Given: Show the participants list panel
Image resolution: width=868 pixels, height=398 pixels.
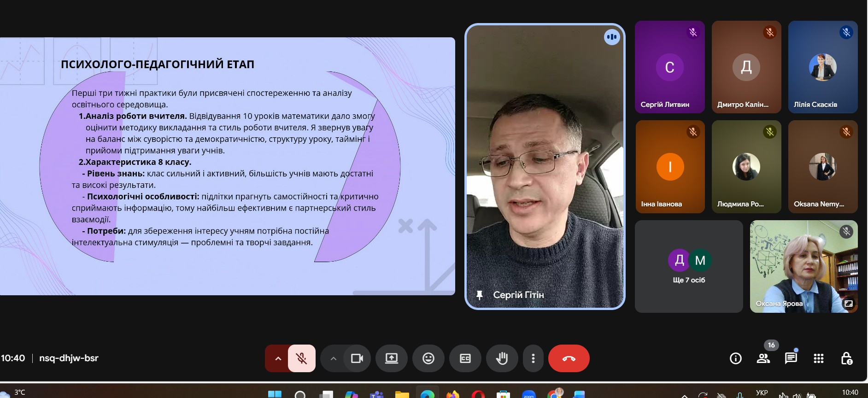Looking at the screenshot, I should click(763, 358).
